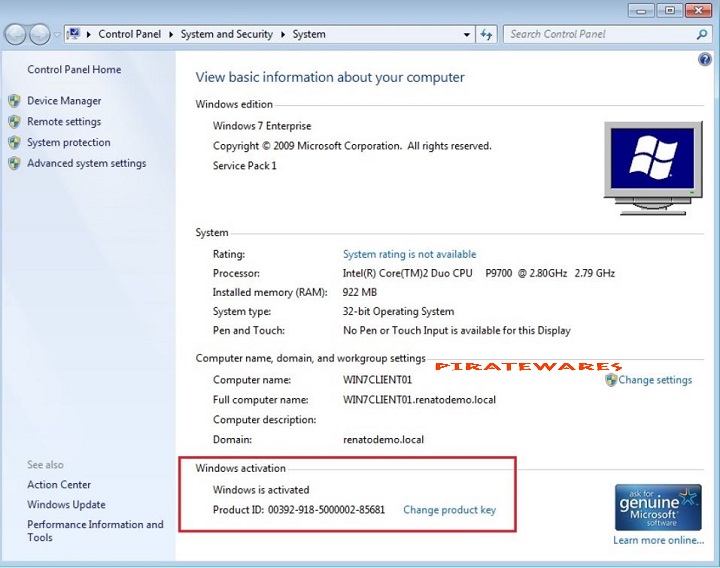Open Learn more online link
Image resolution: width=720 pixels, height=568 pixels.
pyautogui.click(x=658, y=540)
